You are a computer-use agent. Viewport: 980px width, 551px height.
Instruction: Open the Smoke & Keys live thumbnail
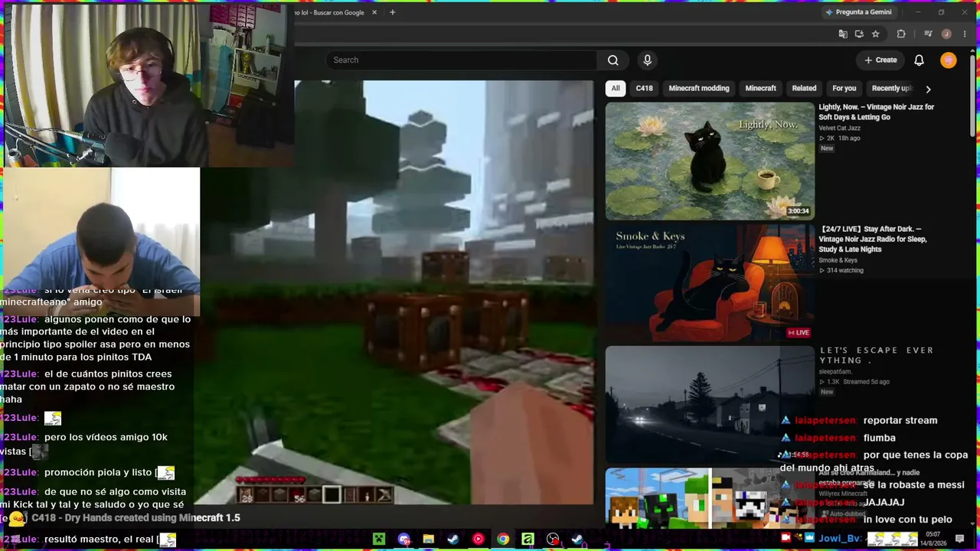pos(710,283)
